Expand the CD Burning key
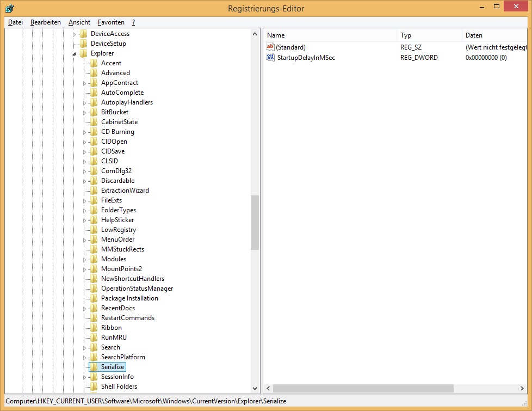 click(84, 132)
